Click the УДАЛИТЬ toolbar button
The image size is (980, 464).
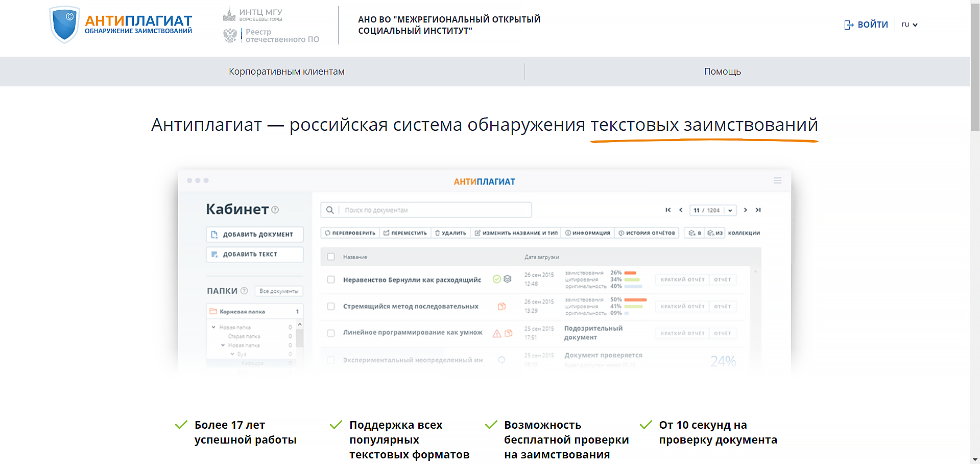click(450, 233)
